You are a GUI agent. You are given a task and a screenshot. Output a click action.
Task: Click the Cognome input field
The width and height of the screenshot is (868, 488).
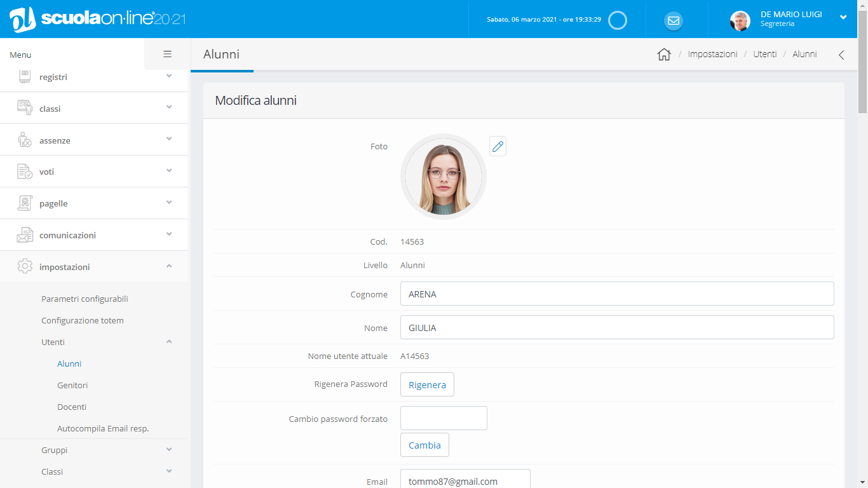click(616, 294)
